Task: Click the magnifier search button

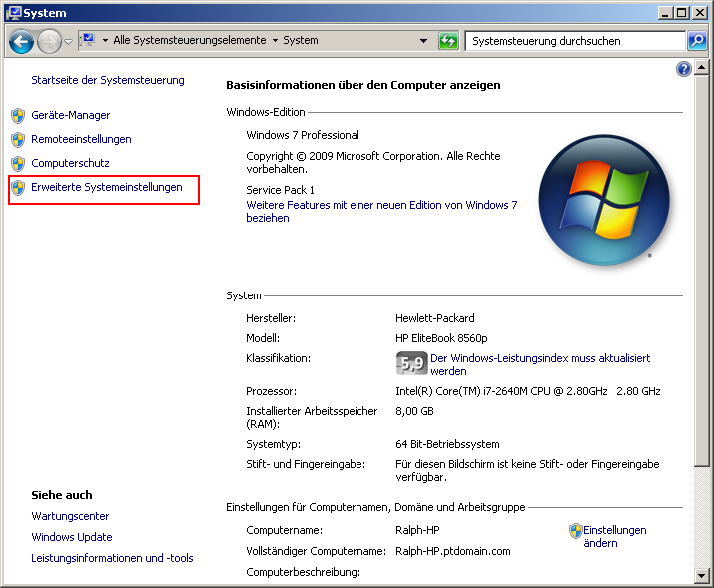Action: click(x=697, y=41)
